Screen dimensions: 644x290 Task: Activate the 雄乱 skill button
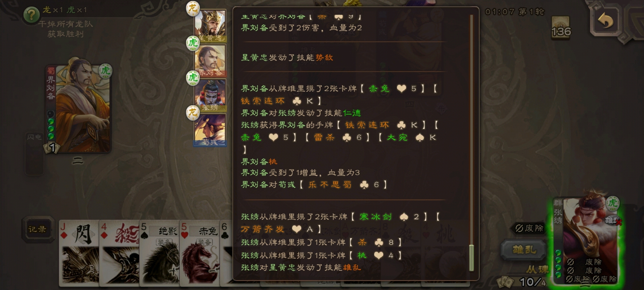(x=524, y=250)
